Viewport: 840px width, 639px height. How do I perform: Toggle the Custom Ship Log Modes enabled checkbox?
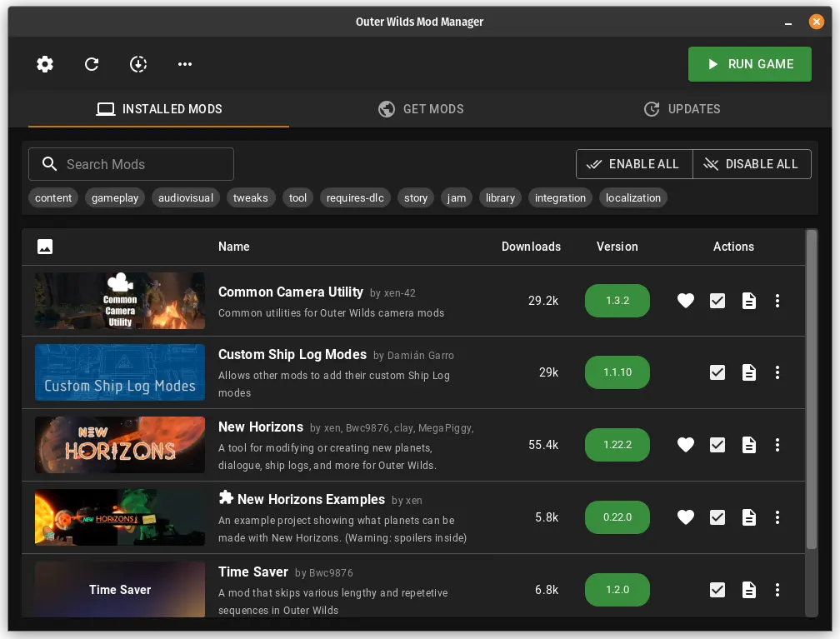point(717,372)
